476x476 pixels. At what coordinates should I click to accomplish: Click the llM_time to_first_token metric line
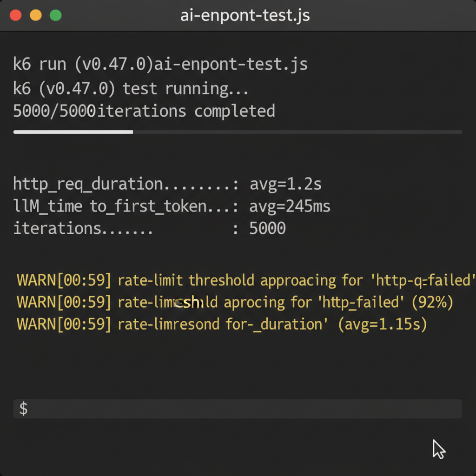pyautogui.click(x=172, y=206)
